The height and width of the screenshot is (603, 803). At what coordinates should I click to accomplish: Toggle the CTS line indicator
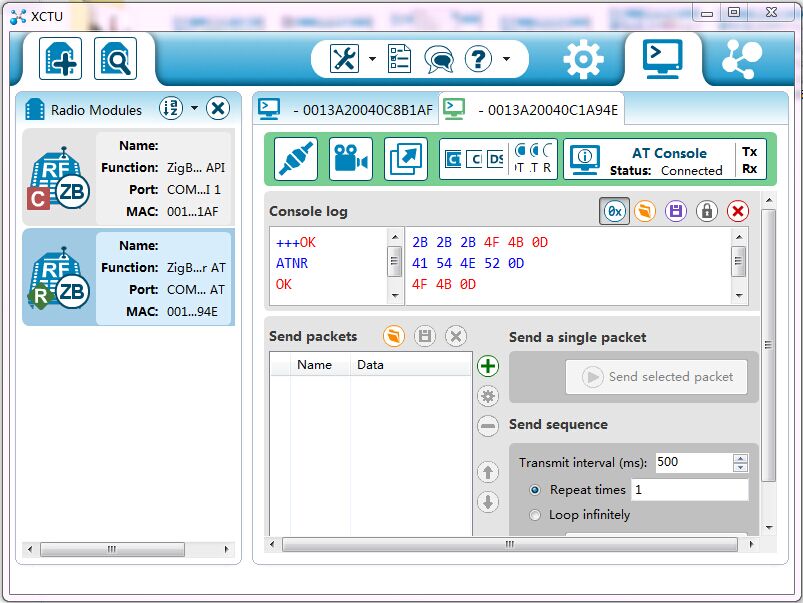pos(453,159)
